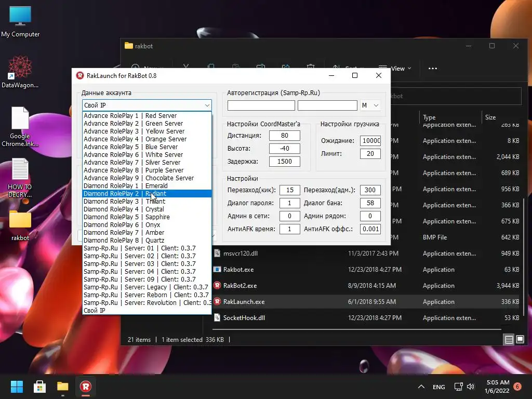This screenshot has height=399, width=532.
Task: Select Свой IP at list bottom
Action: pyautogui.click(x=147, y=311)
